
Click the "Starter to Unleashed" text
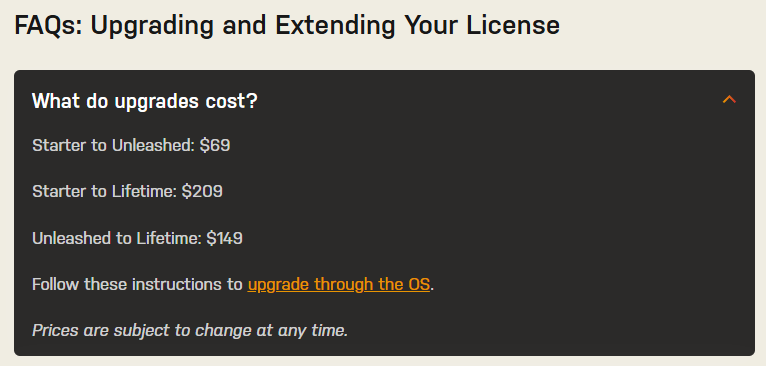[x=113, y=145]
